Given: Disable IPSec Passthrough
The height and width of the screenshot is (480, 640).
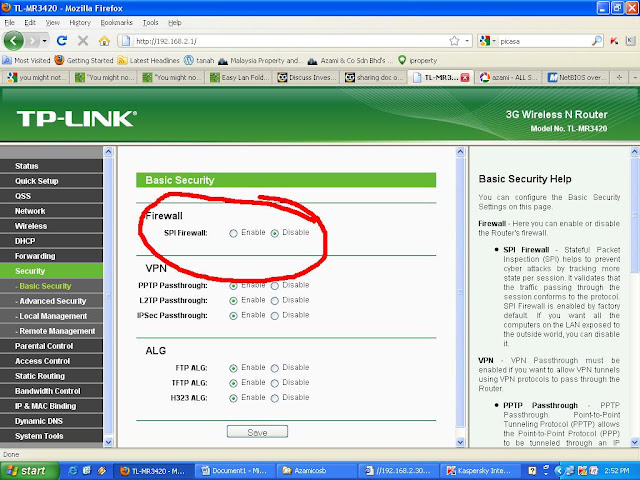Looking at the screenshot, I should (275, 316).
